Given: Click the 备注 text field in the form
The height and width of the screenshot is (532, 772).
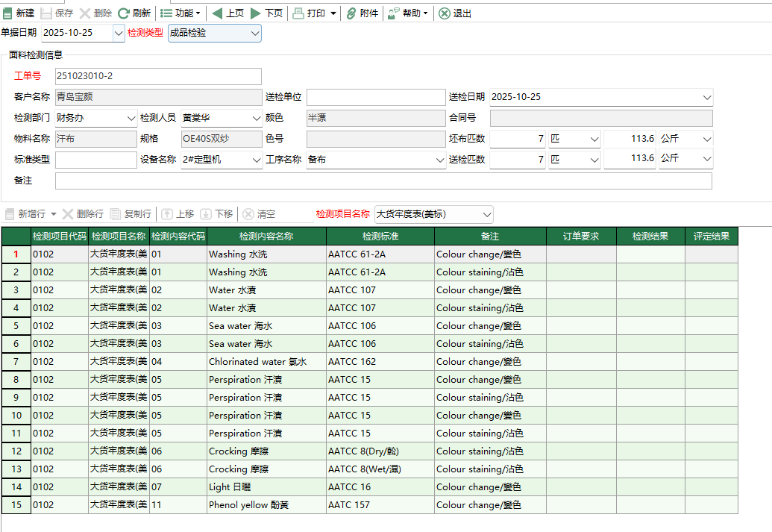Looking at the screenshot, I should coord(383,181).
